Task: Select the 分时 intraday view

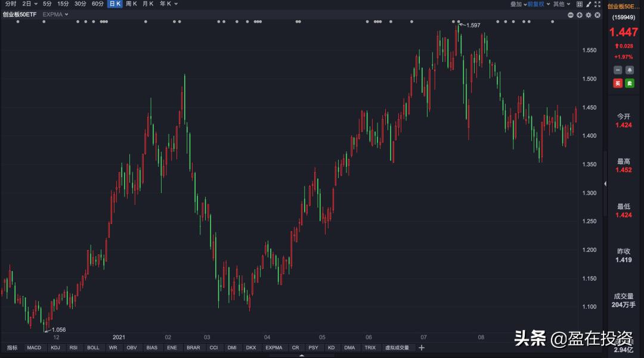Action: coord(10,4)
